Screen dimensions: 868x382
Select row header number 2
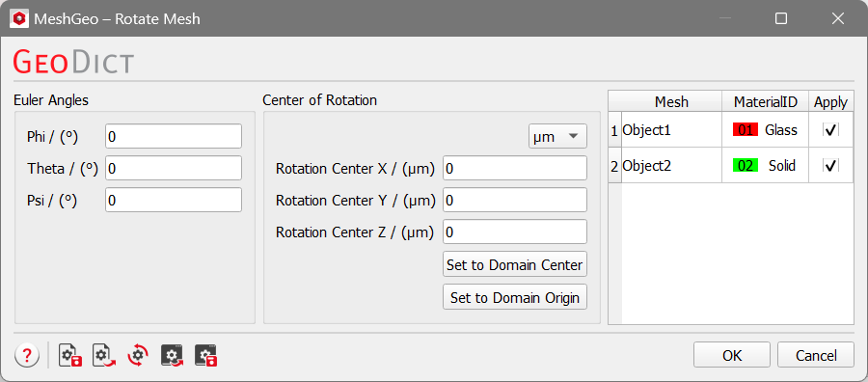click(x=614, y=166)
